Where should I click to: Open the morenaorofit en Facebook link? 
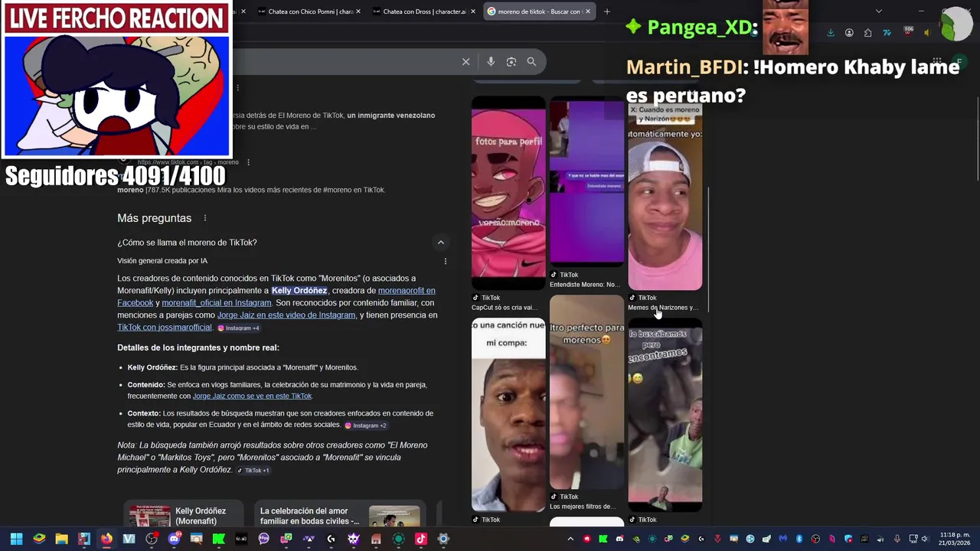click(x=276, y=297)
